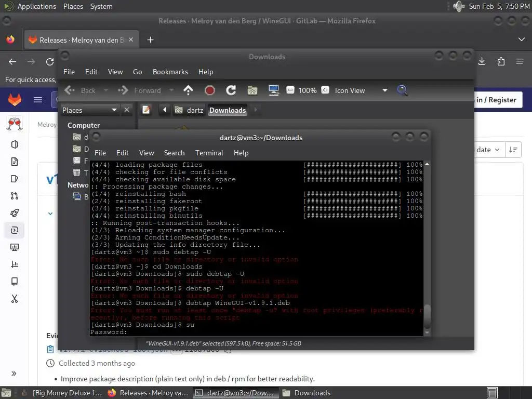Image resolution: width=532 pixels, height=399 pixels.
Task: Open terminal View menu
Action: point(147,153)
